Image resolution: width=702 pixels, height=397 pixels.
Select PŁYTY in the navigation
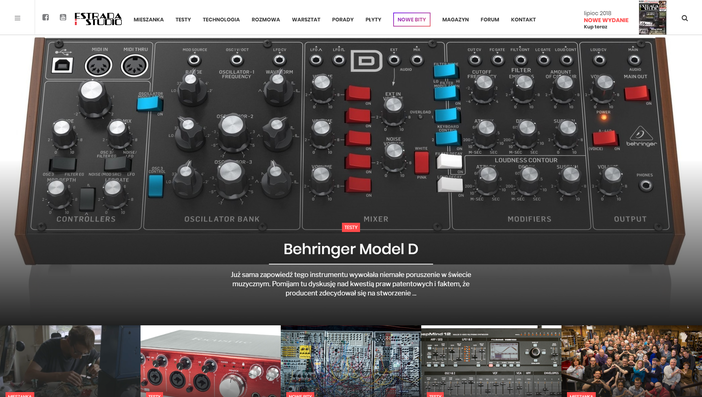click(x=373, y=20)
